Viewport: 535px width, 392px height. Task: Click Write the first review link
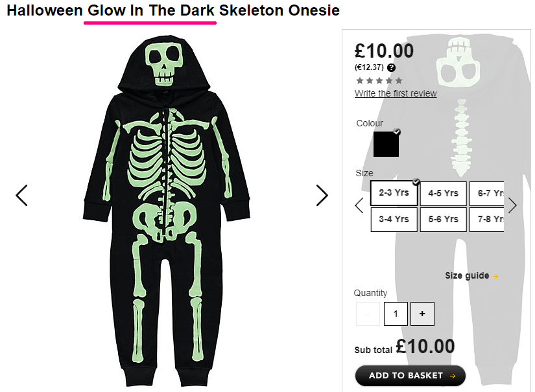[396, 93]
